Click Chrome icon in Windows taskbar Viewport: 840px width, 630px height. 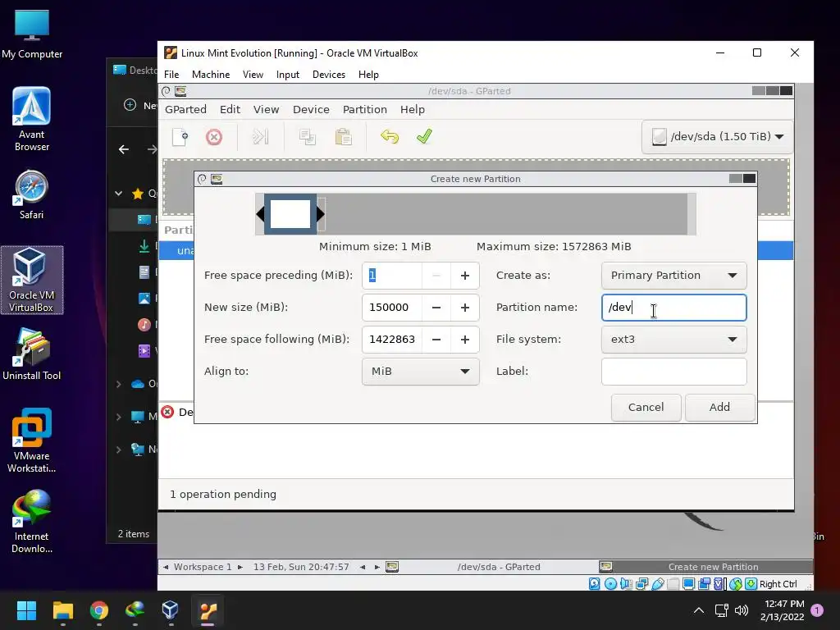tap(99, 610)
